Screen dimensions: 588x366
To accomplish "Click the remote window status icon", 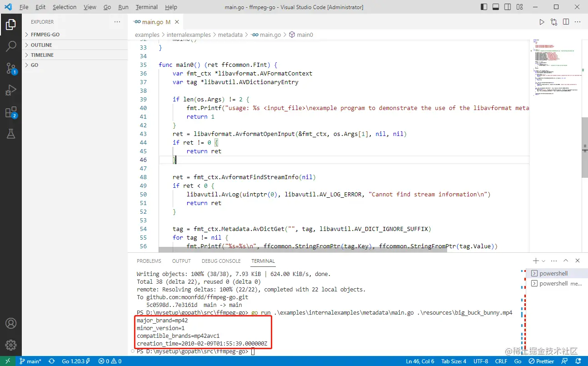I will pyautogui.click(x=7, y=361).
